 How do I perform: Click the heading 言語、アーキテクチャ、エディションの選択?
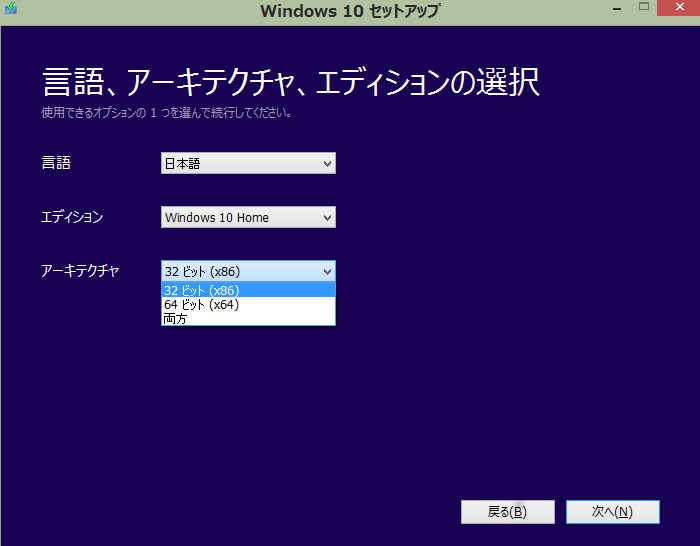(x=291, y=82)
